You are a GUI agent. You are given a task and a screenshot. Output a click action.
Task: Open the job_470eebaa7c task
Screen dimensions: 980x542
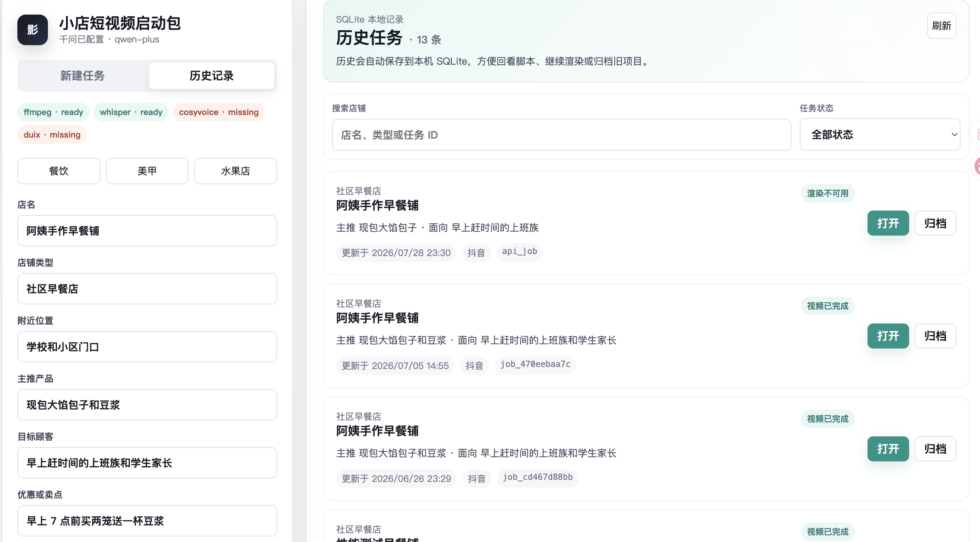[888, 336]
